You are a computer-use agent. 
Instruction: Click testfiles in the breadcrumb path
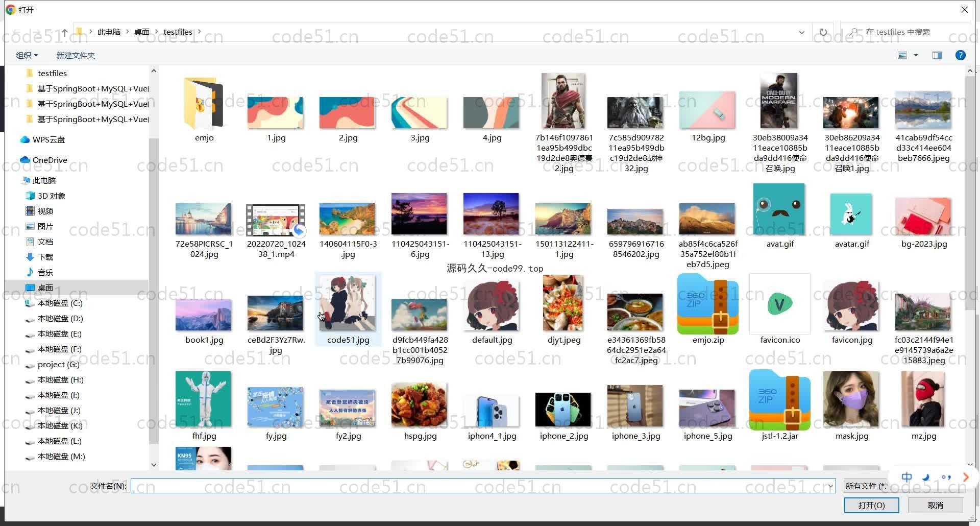click(178, 32)
